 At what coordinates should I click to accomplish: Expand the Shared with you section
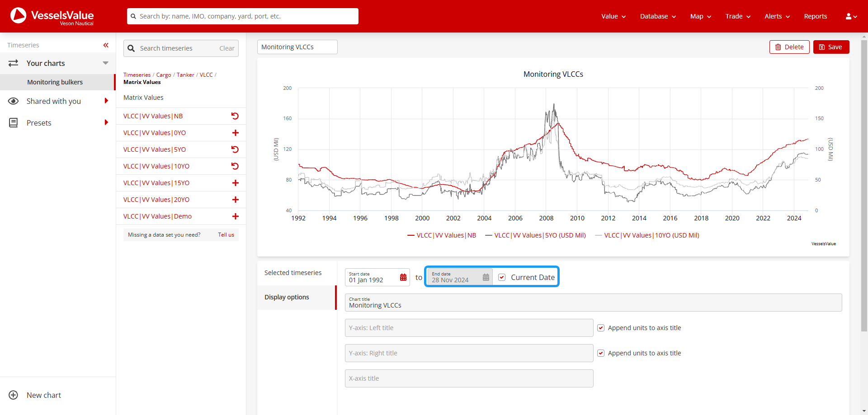[x=106, y=101]
